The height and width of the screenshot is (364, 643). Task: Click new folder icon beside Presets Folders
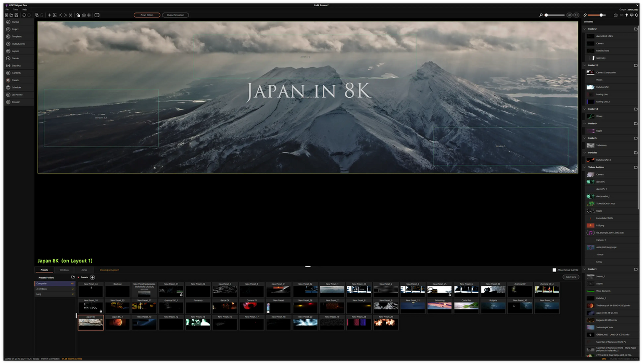[73, 277]
